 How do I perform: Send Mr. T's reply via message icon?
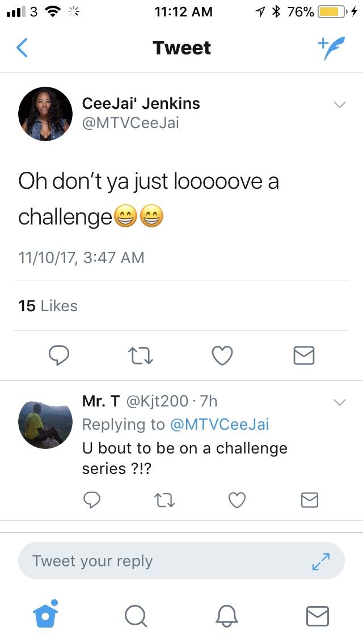[x=310, y=500]
